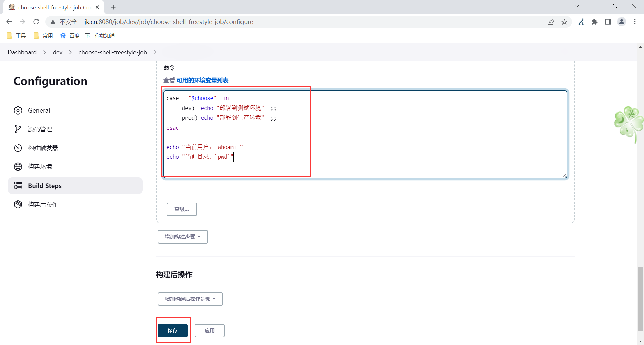Viewport: 644px width, 345px height.
Task: Select 构建环境 section in sidebar
Action: pos(75,166)
